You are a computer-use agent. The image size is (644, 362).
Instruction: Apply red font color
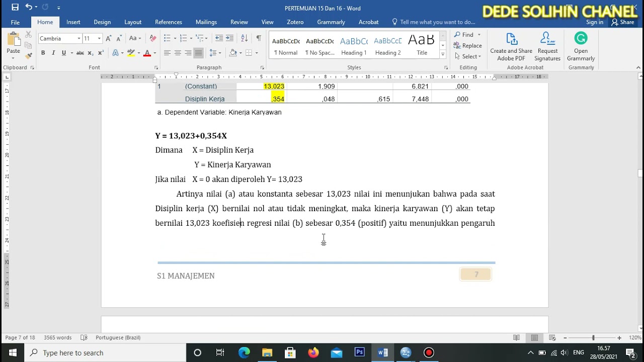[x=147, y=53]
